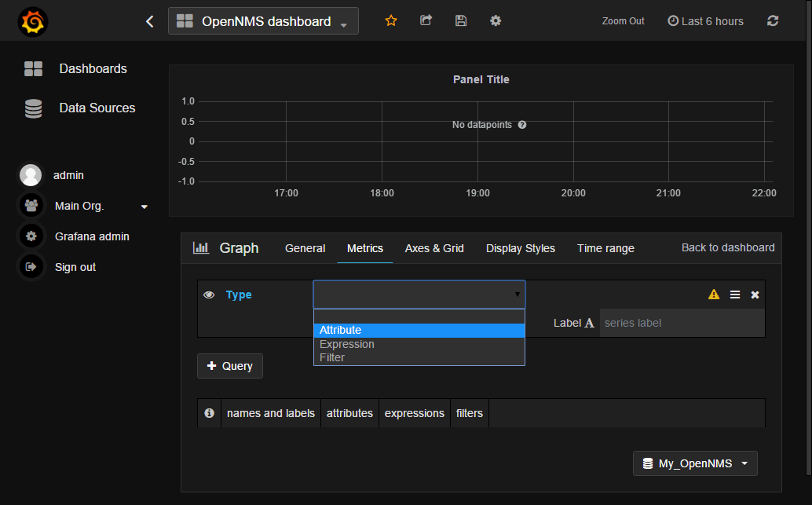Click the Sign out link
The height and width of the screenshot is (505, 812).
coord(75,267)
